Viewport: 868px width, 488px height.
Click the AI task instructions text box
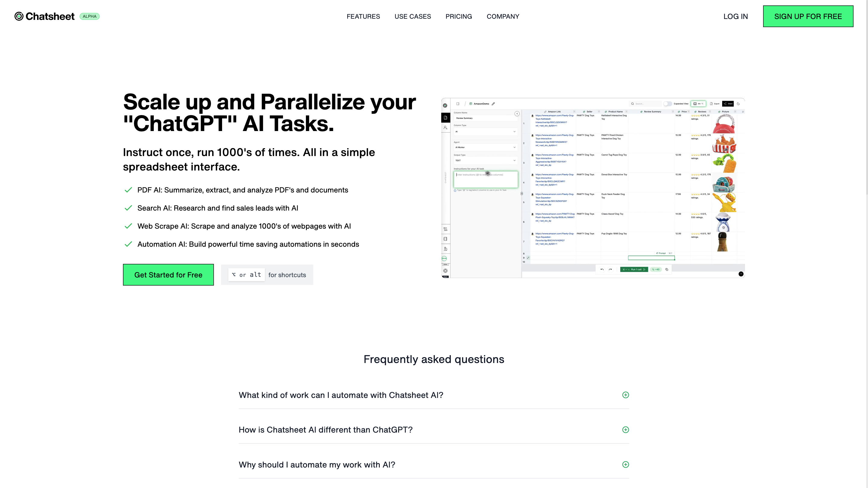pyautogui.click(x=485, y=180)
